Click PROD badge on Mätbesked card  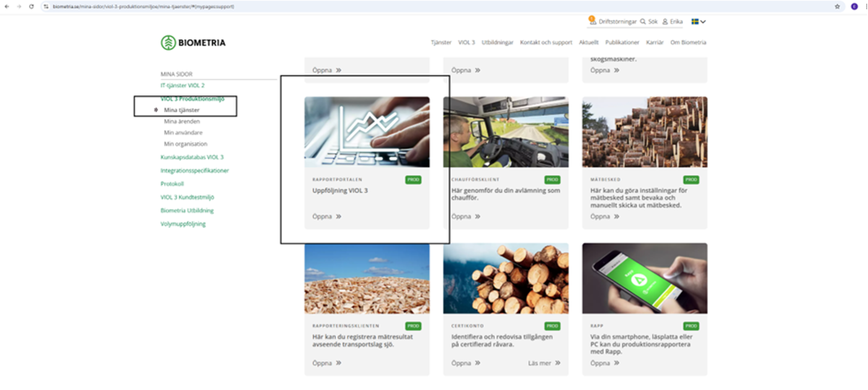691,180
